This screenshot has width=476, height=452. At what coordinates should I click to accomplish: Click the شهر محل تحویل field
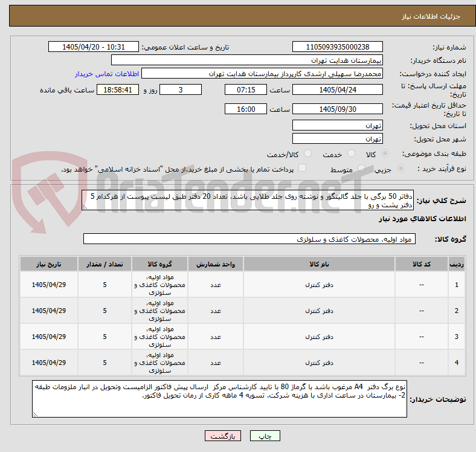(x=337, y=138)
